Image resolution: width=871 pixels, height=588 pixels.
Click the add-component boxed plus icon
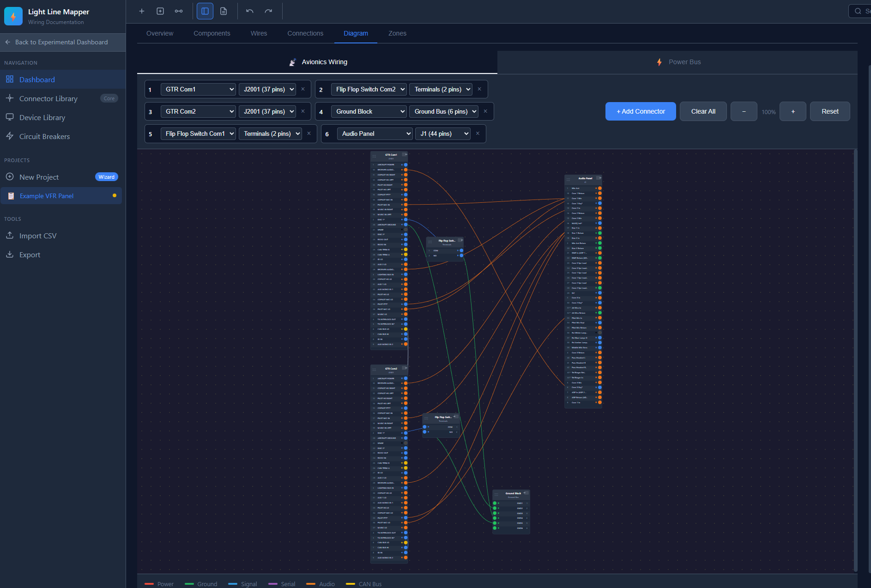(x=160, y=11)
